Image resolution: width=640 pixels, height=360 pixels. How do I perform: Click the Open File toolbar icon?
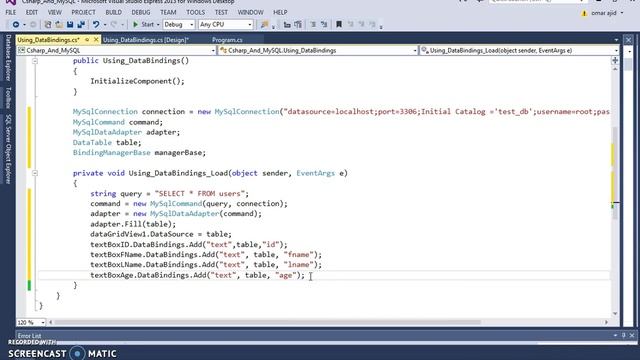coord(59,24)
